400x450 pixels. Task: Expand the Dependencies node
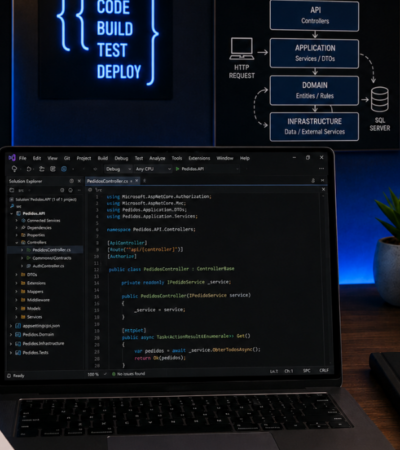pyautogui.click(x=17, y=228)
